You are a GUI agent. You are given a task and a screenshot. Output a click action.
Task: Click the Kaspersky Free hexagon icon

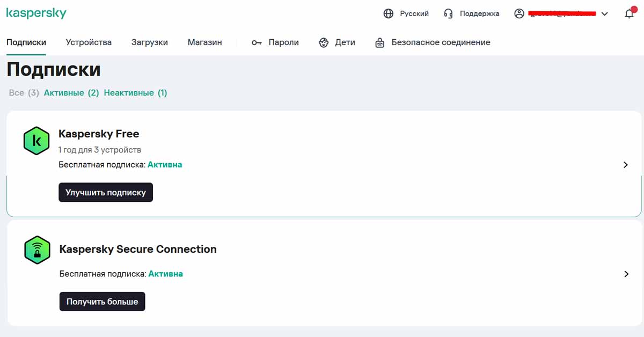(x=36, y=141)
